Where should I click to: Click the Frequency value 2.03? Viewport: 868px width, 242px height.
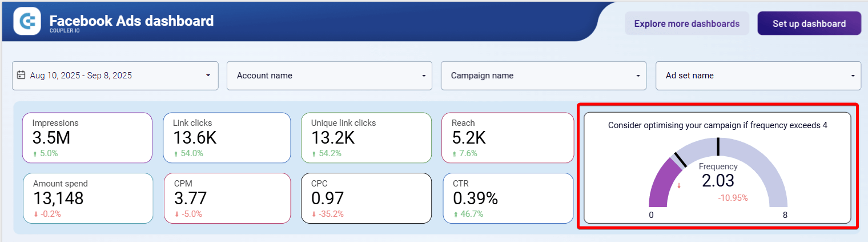(718, 181)
